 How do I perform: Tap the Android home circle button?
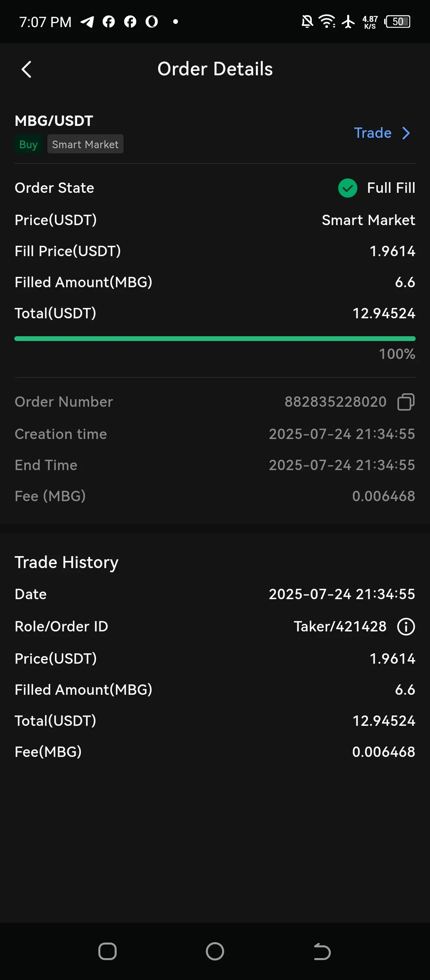coord(215,951)
